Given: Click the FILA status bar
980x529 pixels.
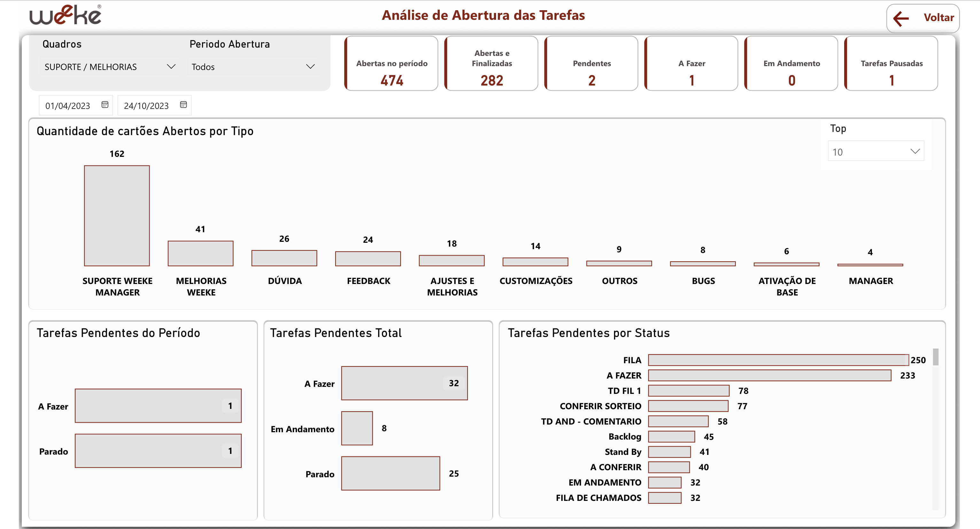Looking at the screenshot, I should pos(778,360).
